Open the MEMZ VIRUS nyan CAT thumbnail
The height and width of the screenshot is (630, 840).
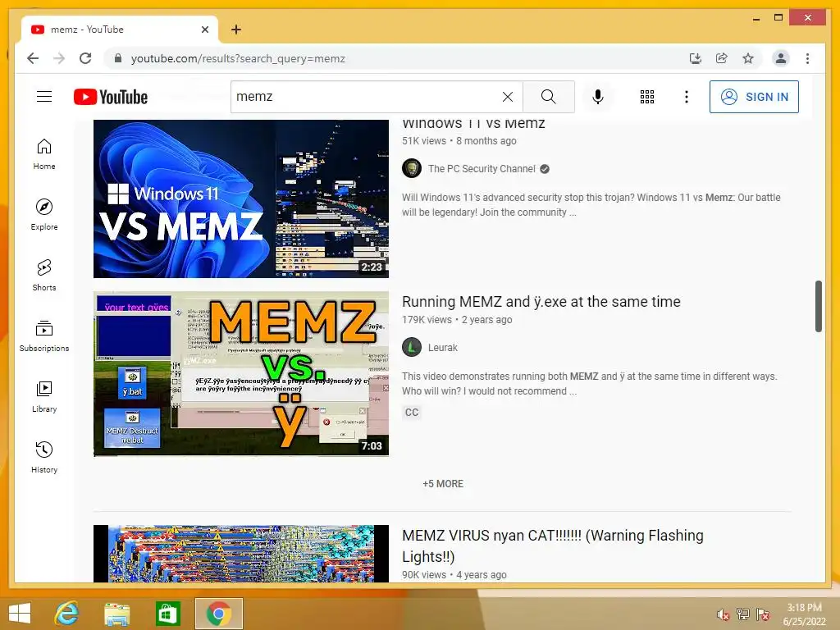[x=241, y=554]
